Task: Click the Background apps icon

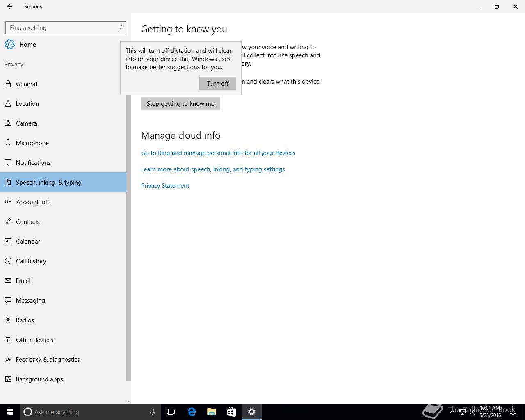Action: pyautogui.click(x=8, y=379)
